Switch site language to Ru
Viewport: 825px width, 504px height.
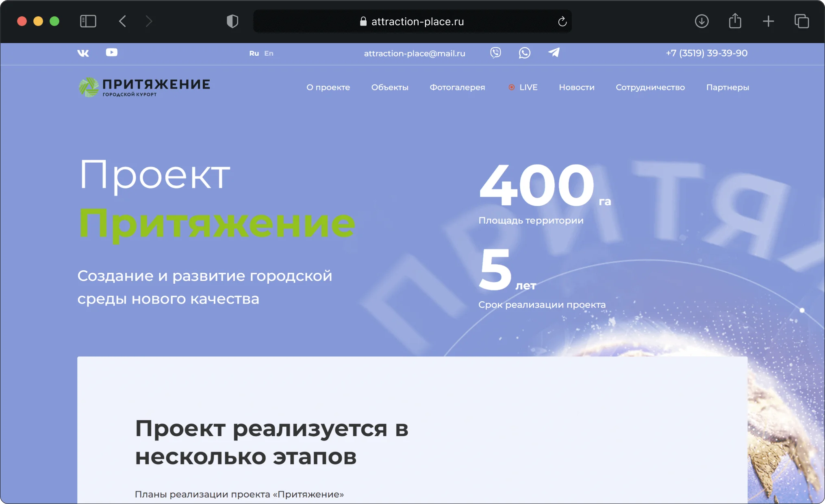coord(254,53)
